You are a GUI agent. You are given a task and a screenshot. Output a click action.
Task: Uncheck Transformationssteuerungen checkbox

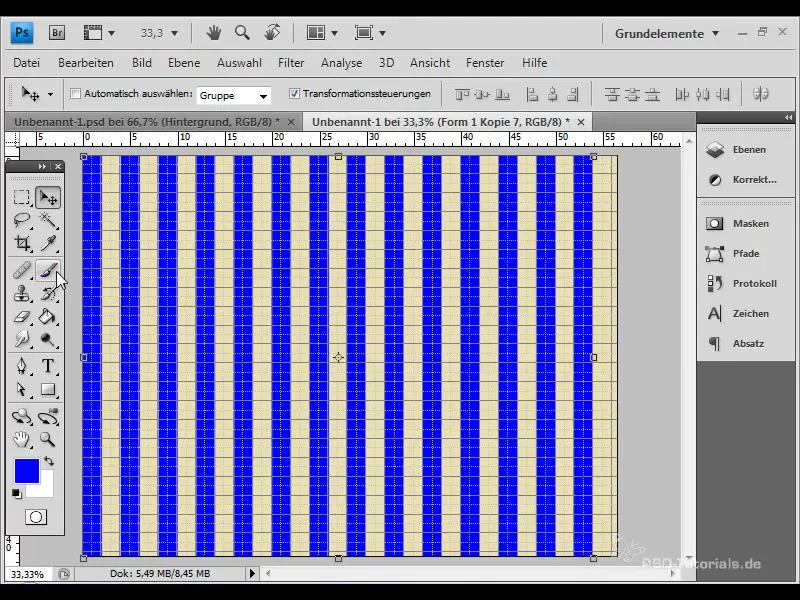coord(294,94)
